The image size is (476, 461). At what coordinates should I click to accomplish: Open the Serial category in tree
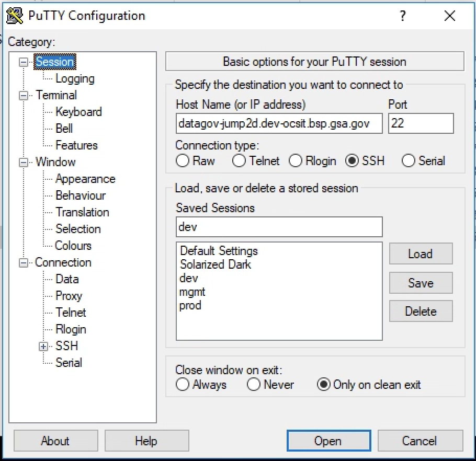click(69, 363)
